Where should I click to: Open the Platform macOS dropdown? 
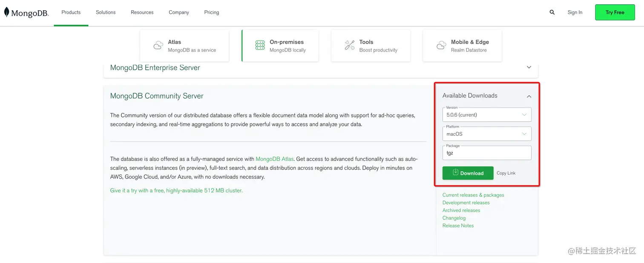(486, 134)
